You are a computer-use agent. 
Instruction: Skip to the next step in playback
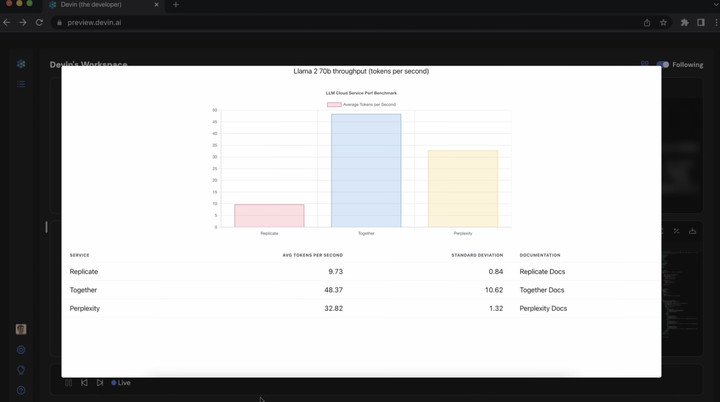point(100,383)
